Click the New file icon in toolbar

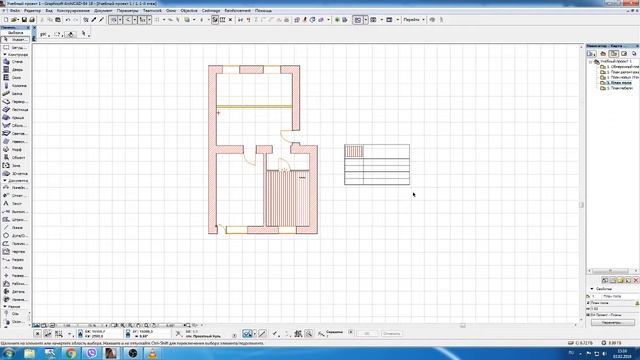pyautogui.click(x=6, y=20)
